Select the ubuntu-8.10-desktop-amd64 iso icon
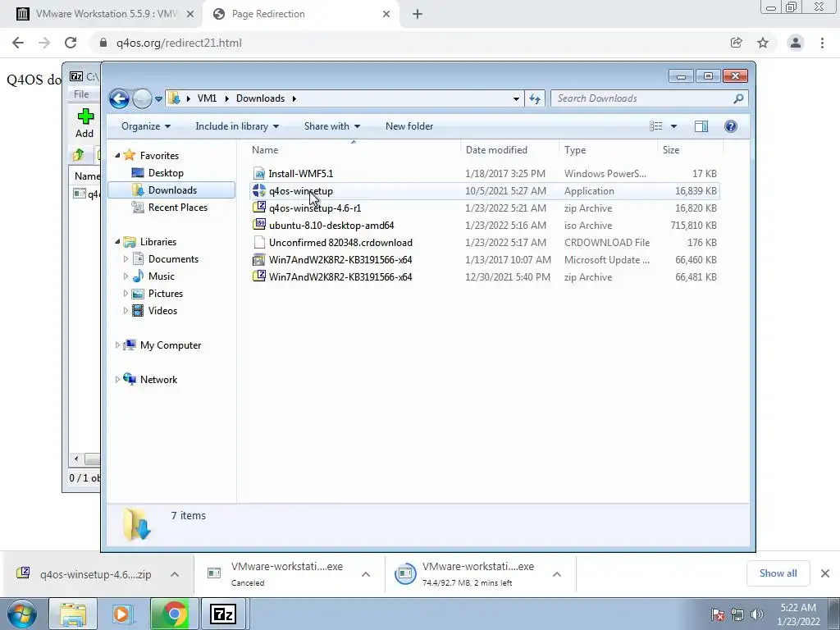Viewport: 840px width, 630px height. [259, 225]
